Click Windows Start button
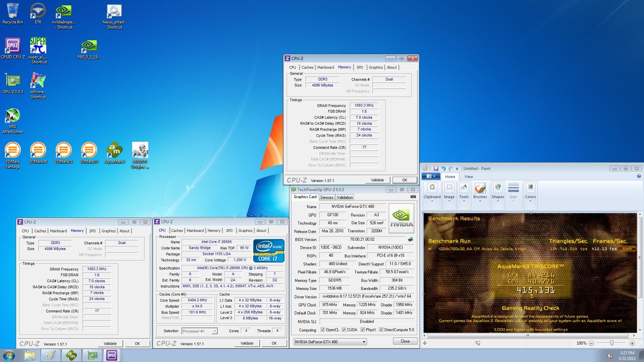Screen dimensions: 644x362 pyautogui.click(x=9, y=355)
